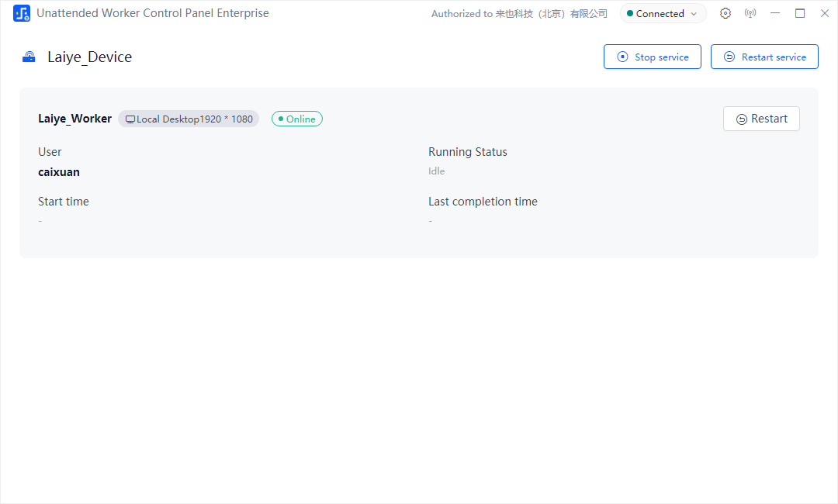
Task: Click the monitor icon in Local Desktop badge
Action: point(130,119)
